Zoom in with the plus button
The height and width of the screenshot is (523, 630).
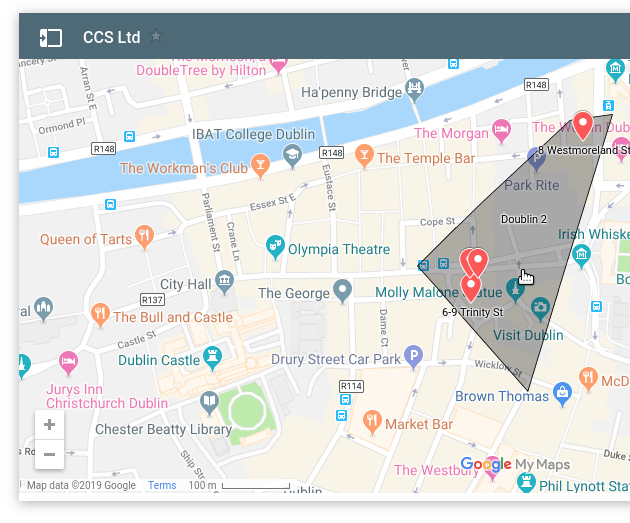pos(49,425)
